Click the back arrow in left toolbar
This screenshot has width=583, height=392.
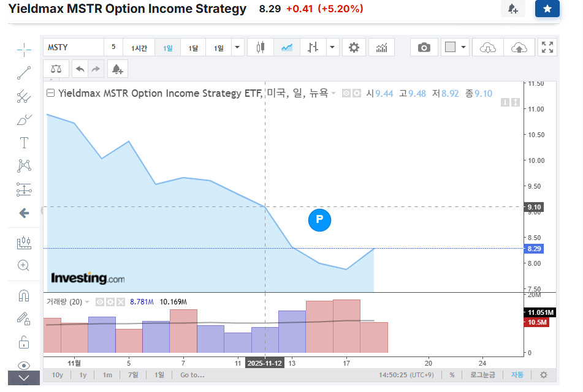(x=24, y=213)
